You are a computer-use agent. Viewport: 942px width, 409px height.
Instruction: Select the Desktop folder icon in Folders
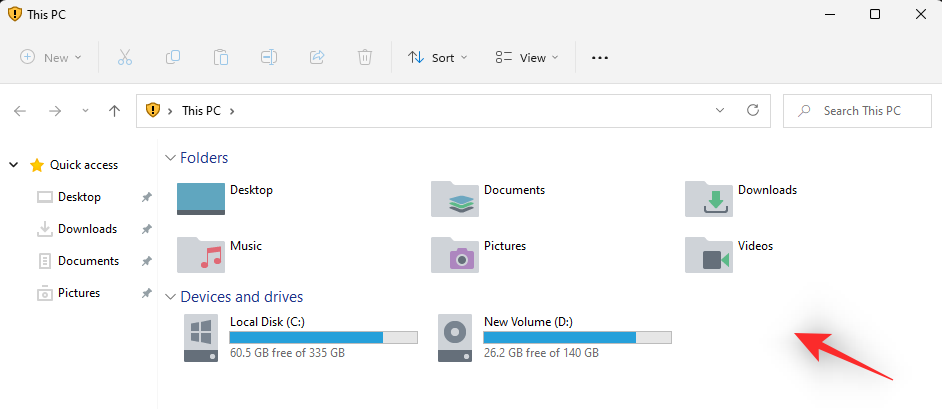click(201, 199)
